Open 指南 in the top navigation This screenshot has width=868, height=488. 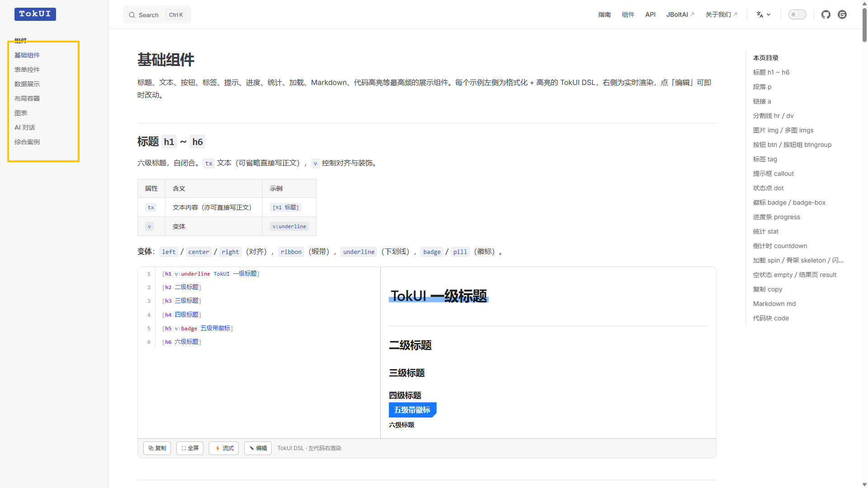(604, 14)
